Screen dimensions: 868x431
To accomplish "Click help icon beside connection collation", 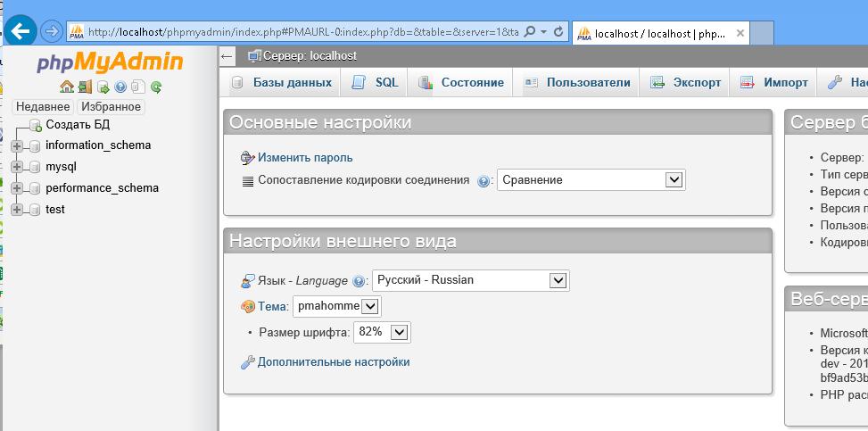I will [484, 180].
